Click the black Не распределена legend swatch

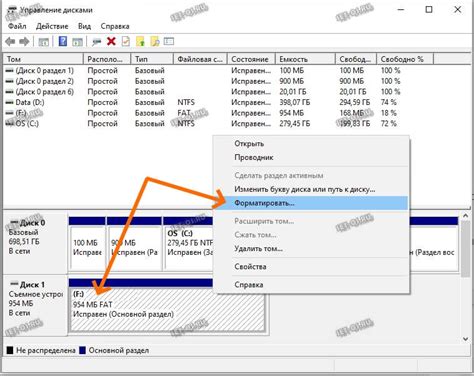(x=10, y=350)
